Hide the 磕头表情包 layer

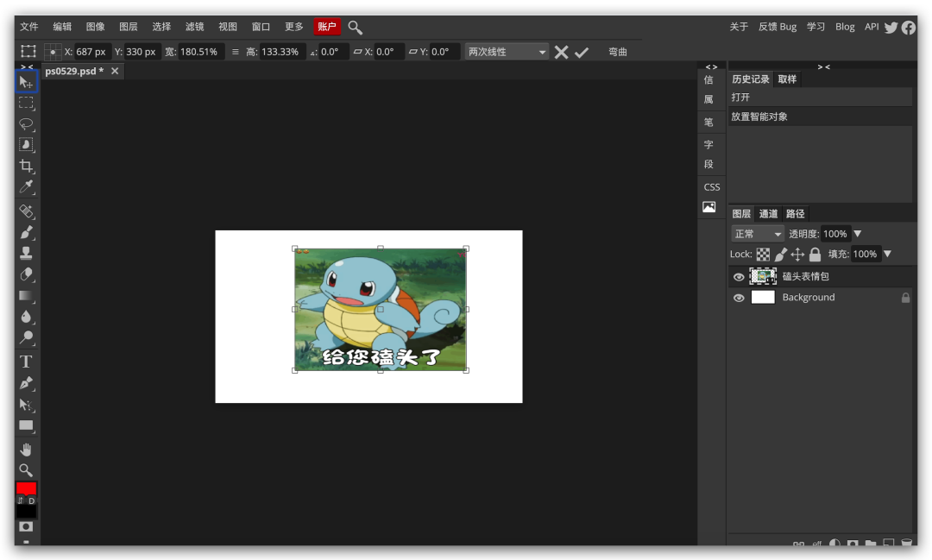coord(739,277)
